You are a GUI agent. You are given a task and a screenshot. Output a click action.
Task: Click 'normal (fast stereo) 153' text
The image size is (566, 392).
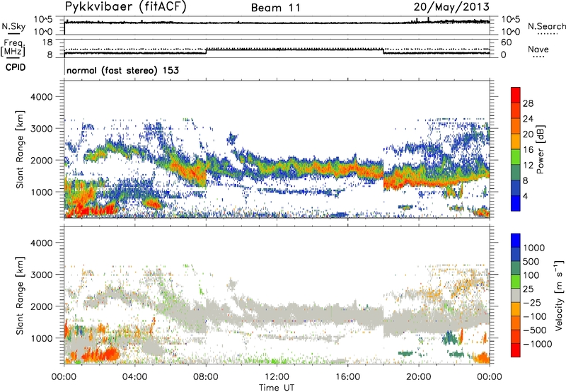pos(122,70)
